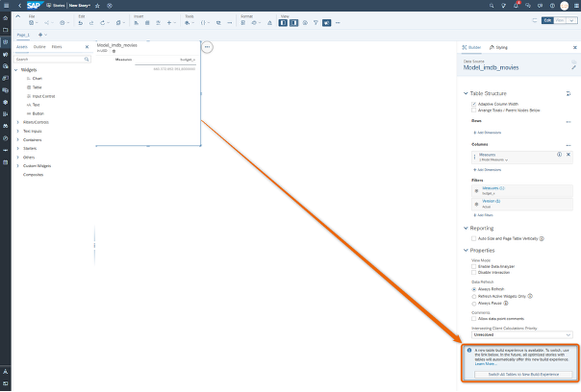
Task: Check Allow data point comments
Action: pyautogui.click(x=473, y=319)
